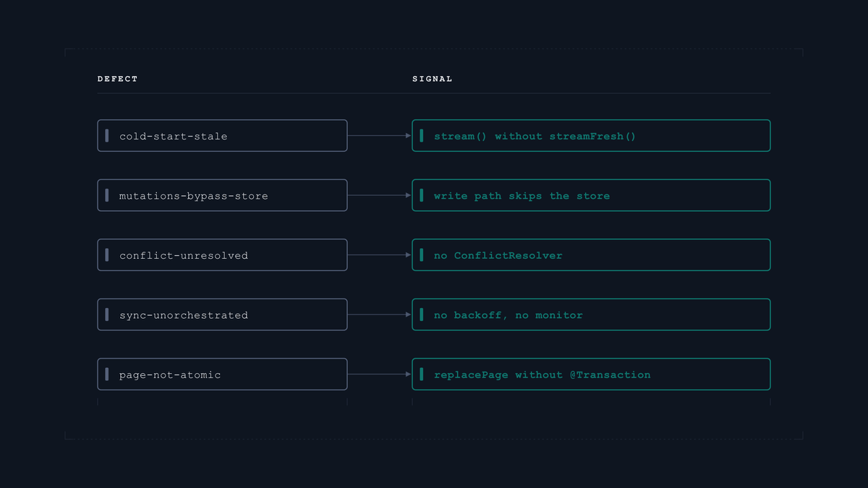
Task: Click the SIGNAL column header
Action: coord(433,79)
